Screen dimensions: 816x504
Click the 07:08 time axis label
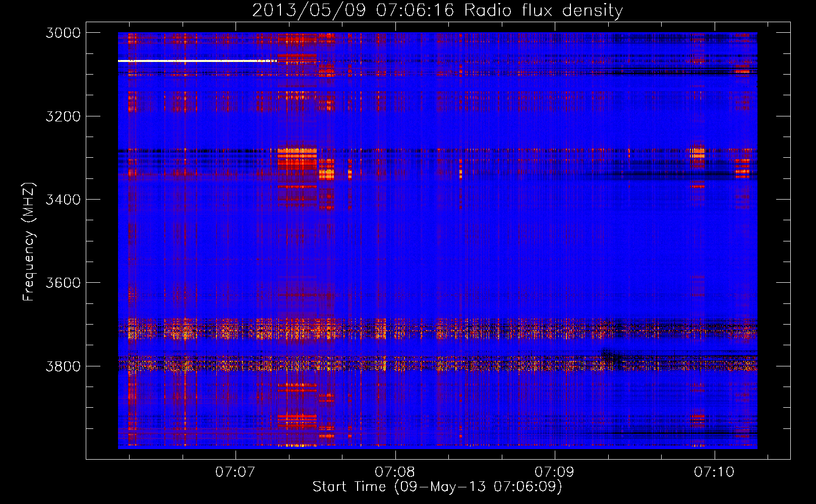[x=395, y=472]
